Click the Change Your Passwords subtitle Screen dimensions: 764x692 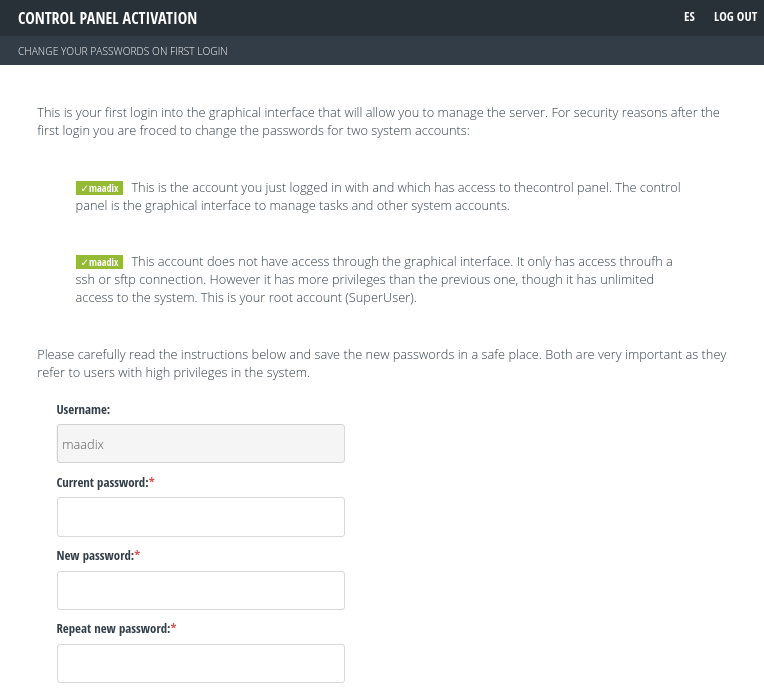(123, 51)
